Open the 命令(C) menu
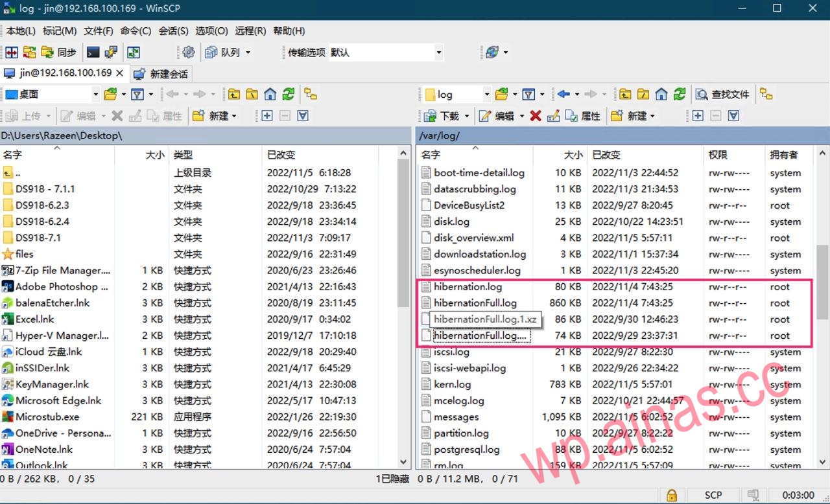 point(136,30)
